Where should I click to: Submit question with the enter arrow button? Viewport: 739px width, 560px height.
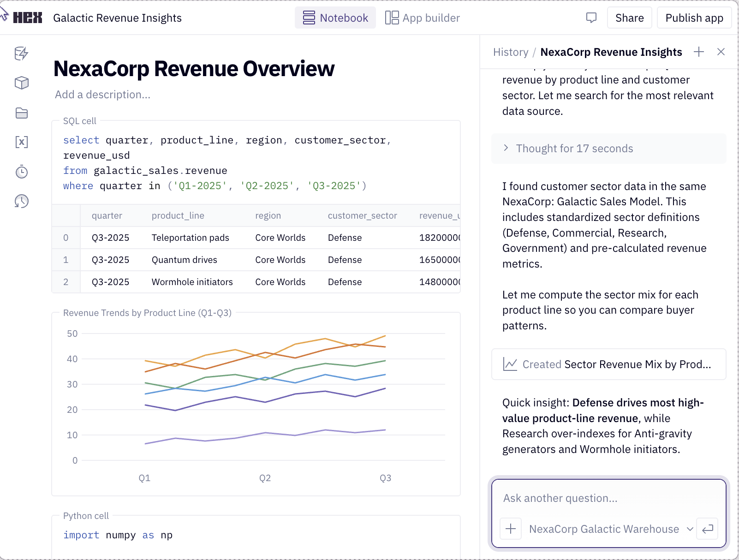pyautogui.click(x=708, y=529)
